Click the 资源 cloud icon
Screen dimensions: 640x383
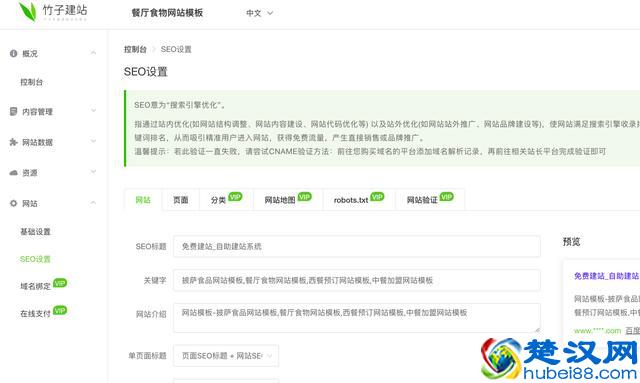[13, 172]
